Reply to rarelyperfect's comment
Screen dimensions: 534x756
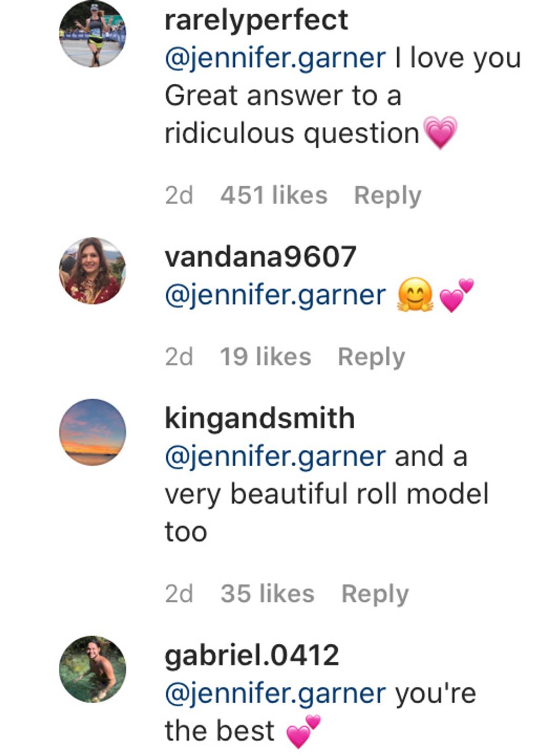pos(387,195)
